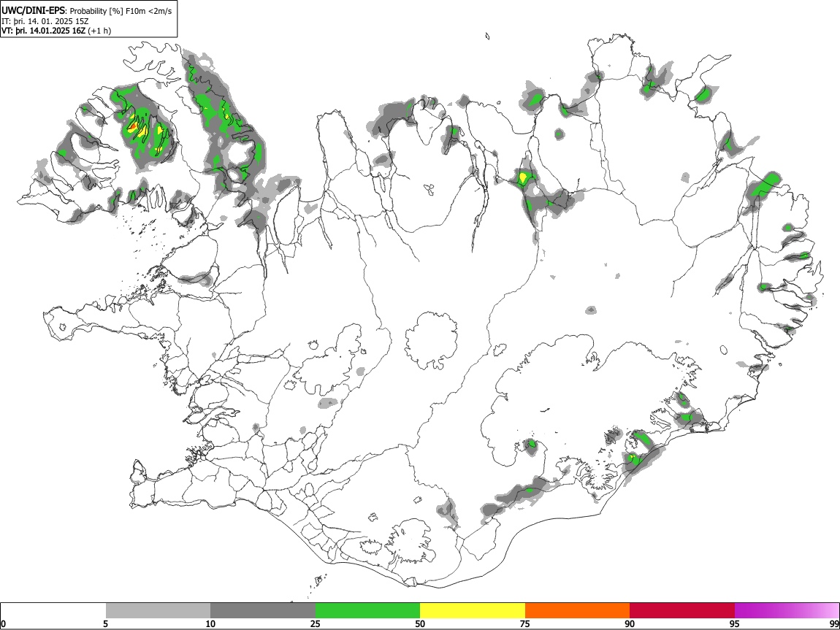Click the '(+1 h)' forecast offset text
Viewport: 840px width, 630px height.
99,31
